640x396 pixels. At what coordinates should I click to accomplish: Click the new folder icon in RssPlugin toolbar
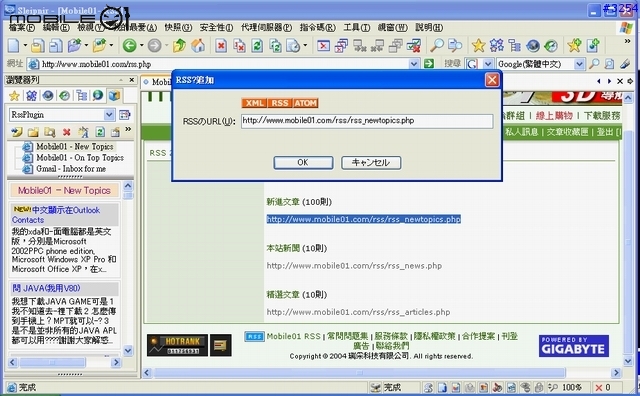(33, 132)
